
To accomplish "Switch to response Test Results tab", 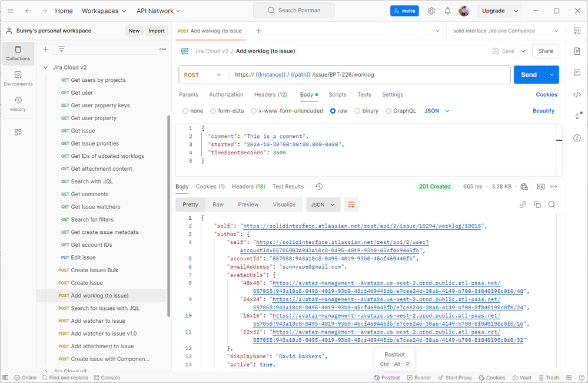I will click(x=288, y=186).
